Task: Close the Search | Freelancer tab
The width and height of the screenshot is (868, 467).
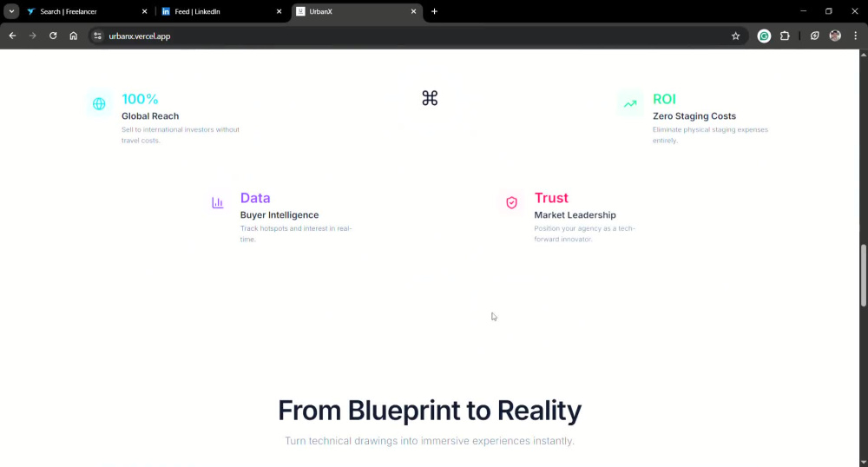Action: point(144,11)
